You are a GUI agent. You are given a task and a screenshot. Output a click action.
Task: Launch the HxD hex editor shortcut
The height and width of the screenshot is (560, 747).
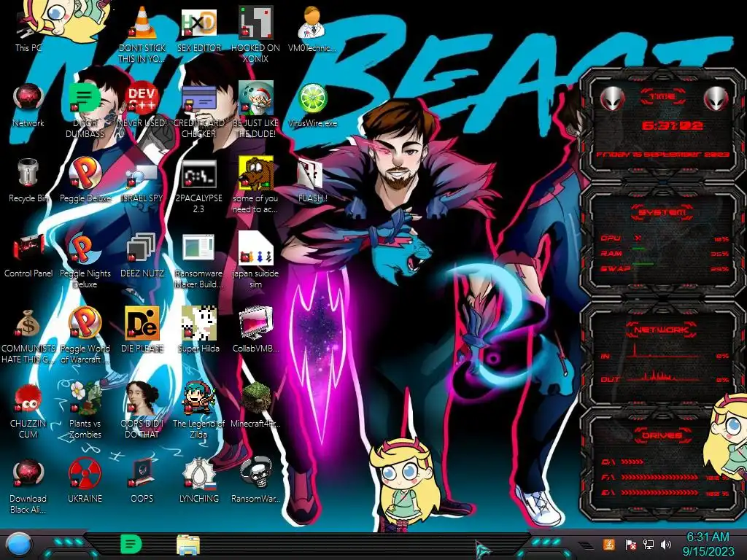point(198,31)
